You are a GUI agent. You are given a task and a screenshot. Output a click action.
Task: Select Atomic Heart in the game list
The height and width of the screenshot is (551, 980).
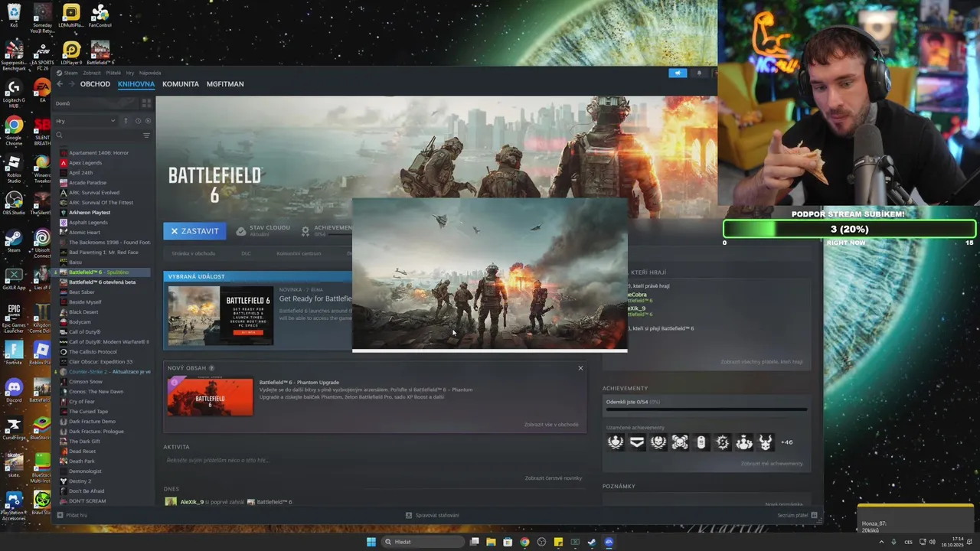coord(84,233)
